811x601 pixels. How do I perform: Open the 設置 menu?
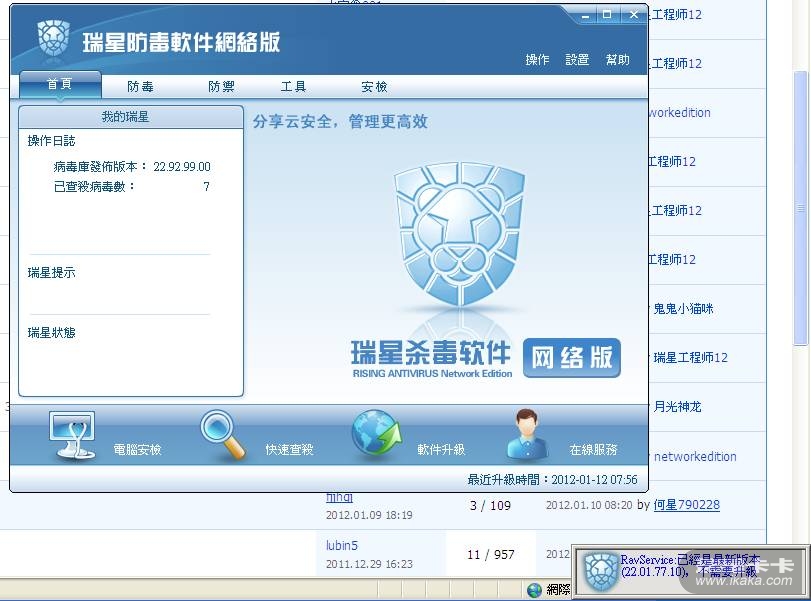coord(577,59)
